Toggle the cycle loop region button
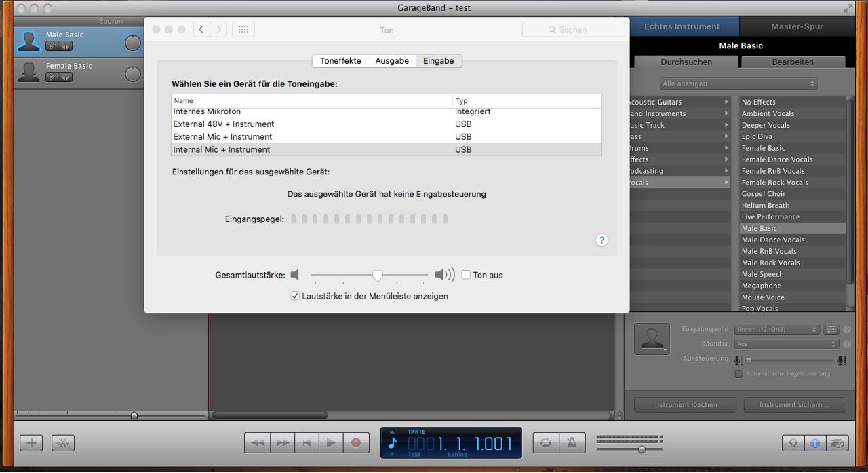 [546, 442]
